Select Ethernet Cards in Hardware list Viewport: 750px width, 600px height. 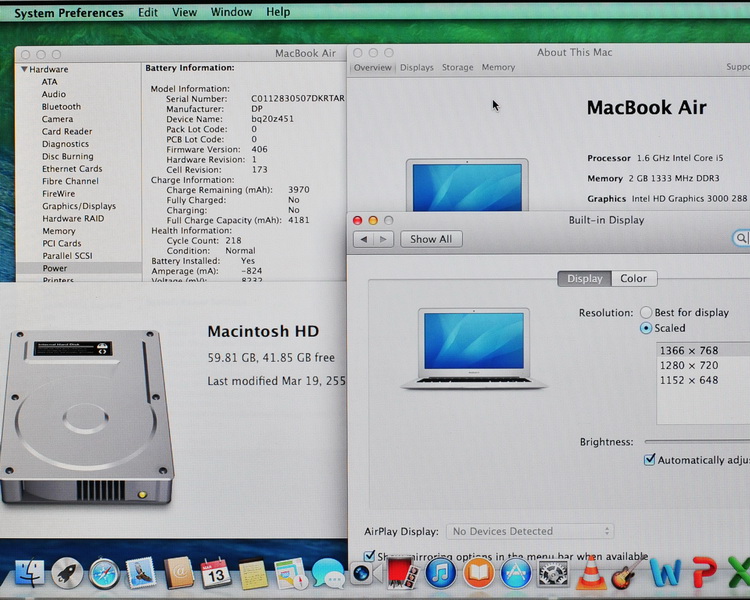coord(72,169)
